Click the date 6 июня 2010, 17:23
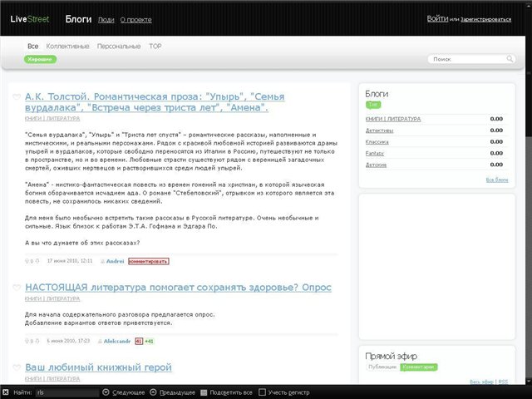Image resolution: width=532 pixels, height=399 pixels. tap(68, 341)
